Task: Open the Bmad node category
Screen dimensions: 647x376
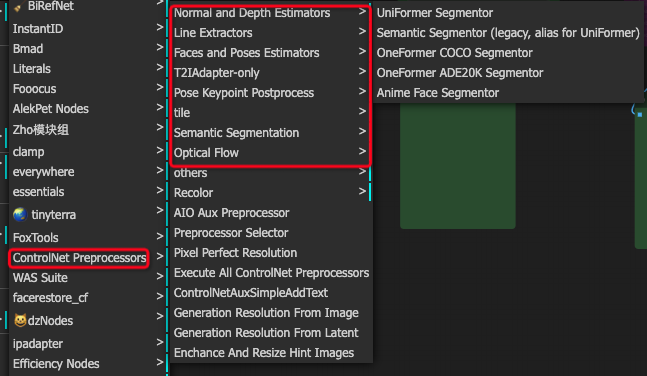Action: tap(87, 49)
